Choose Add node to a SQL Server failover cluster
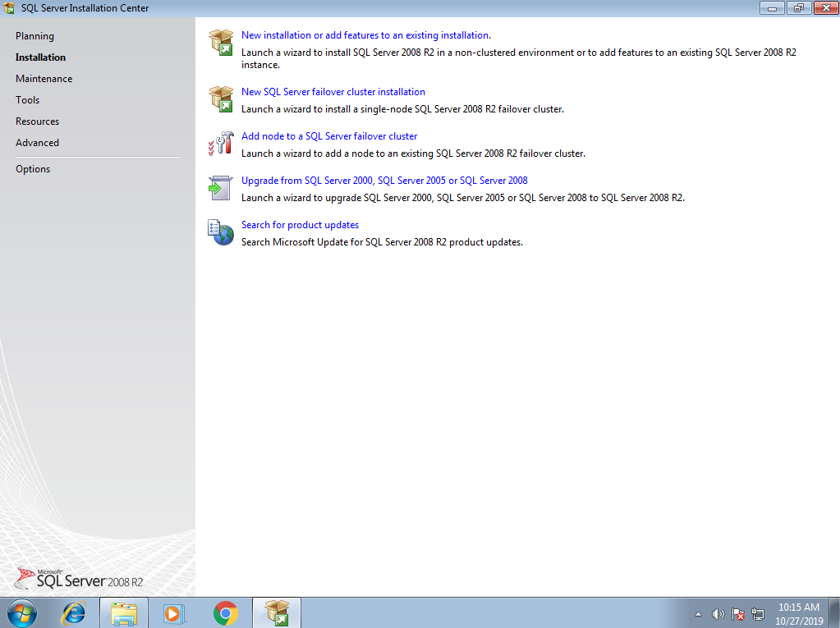The image size is (840, 628). point(329,136)
